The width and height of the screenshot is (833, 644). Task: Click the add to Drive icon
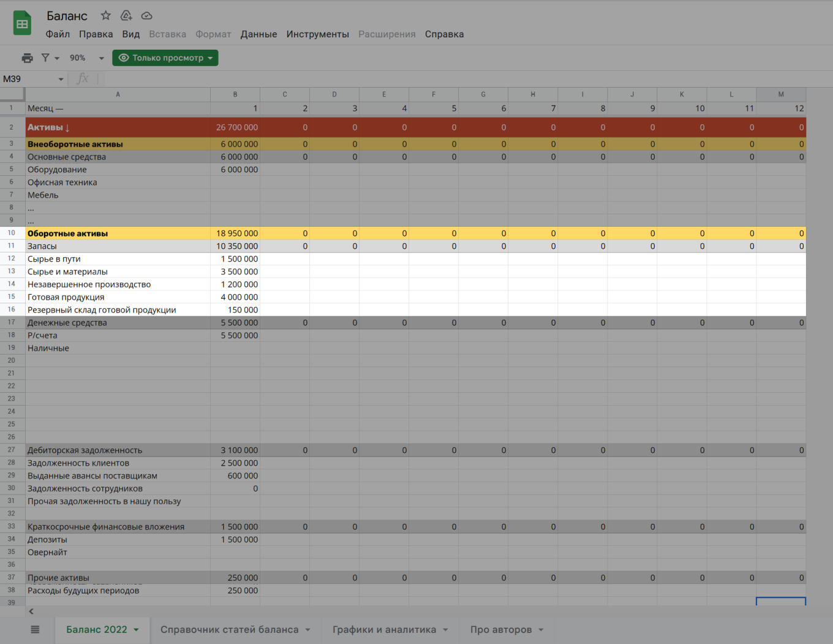tap(126, 15)
